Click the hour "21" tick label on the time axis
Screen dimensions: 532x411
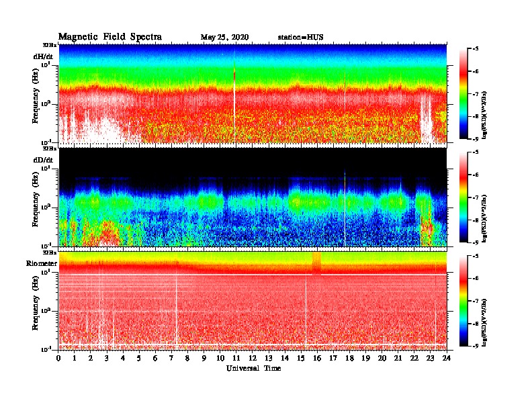click(398, 358)
